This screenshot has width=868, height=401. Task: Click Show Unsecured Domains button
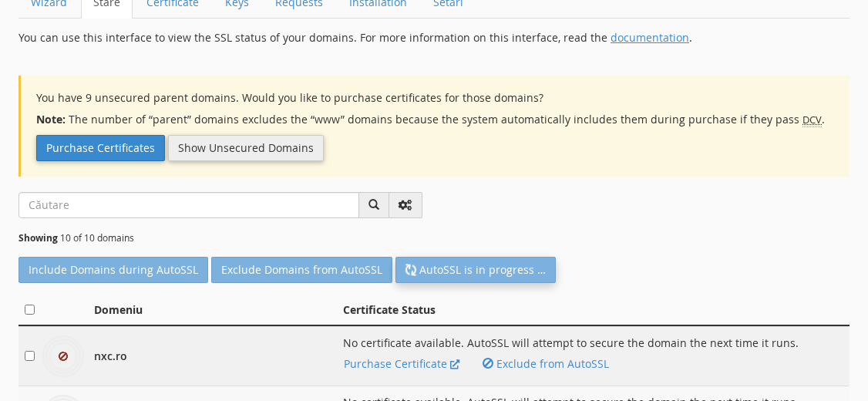click(246, 148)
